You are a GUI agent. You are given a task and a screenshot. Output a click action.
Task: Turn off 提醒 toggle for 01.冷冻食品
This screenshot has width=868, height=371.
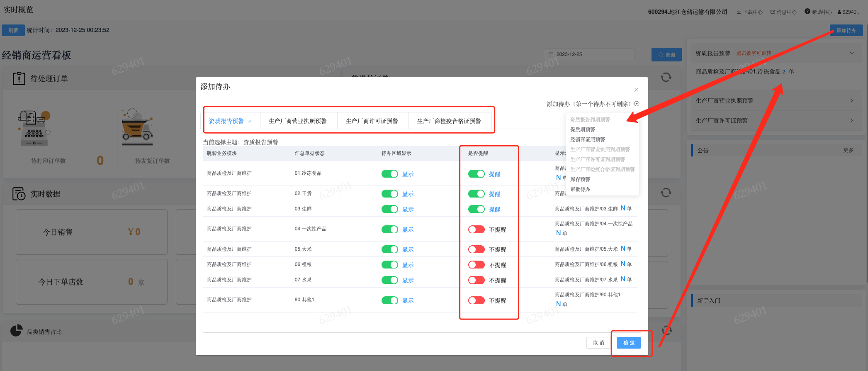[x=476, y=174]
